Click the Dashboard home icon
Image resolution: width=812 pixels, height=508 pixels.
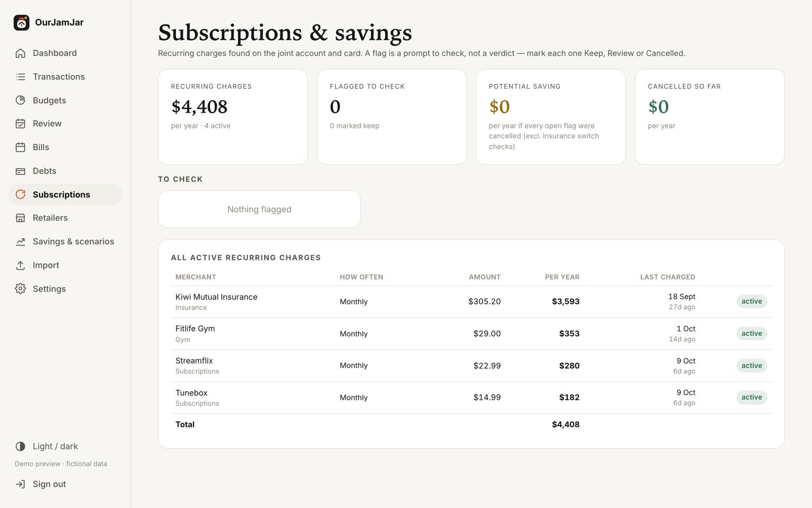point(20,53)
